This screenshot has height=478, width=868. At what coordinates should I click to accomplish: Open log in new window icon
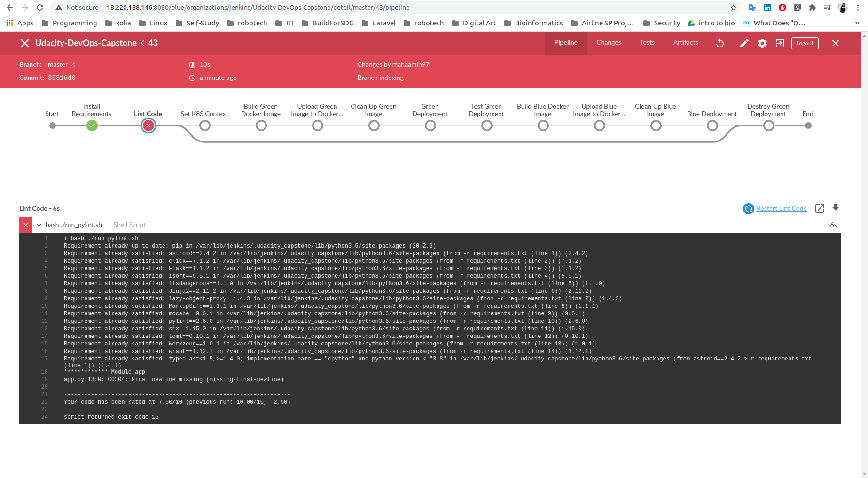(x=820, y=208)
